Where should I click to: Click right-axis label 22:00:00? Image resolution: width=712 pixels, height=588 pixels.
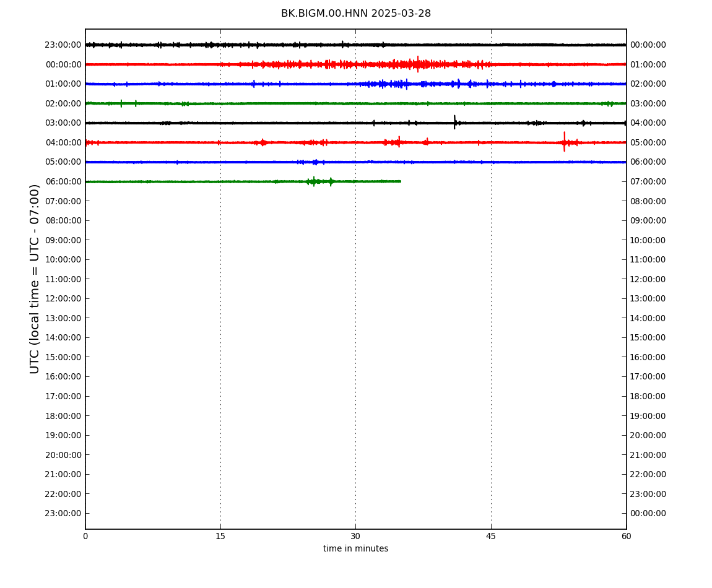click(648, 475)
